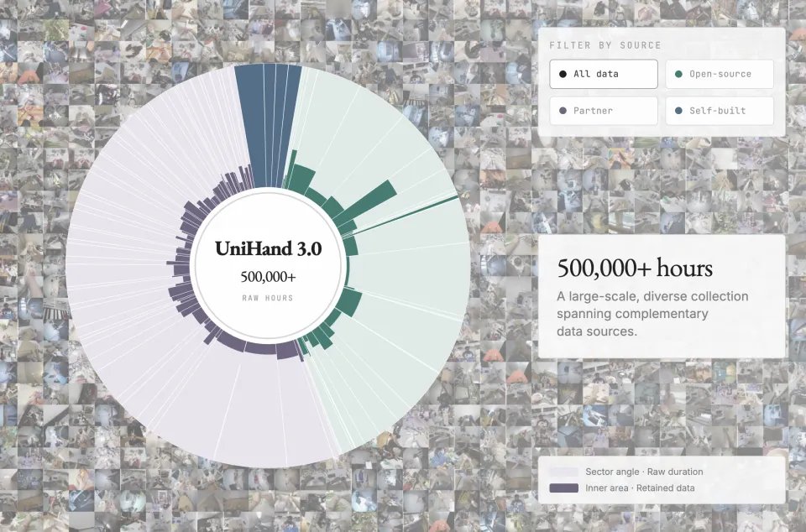This screenshot has height=532, width=806.
Task: Click the Sector angle Raw duration legend text
Action: 644,472
